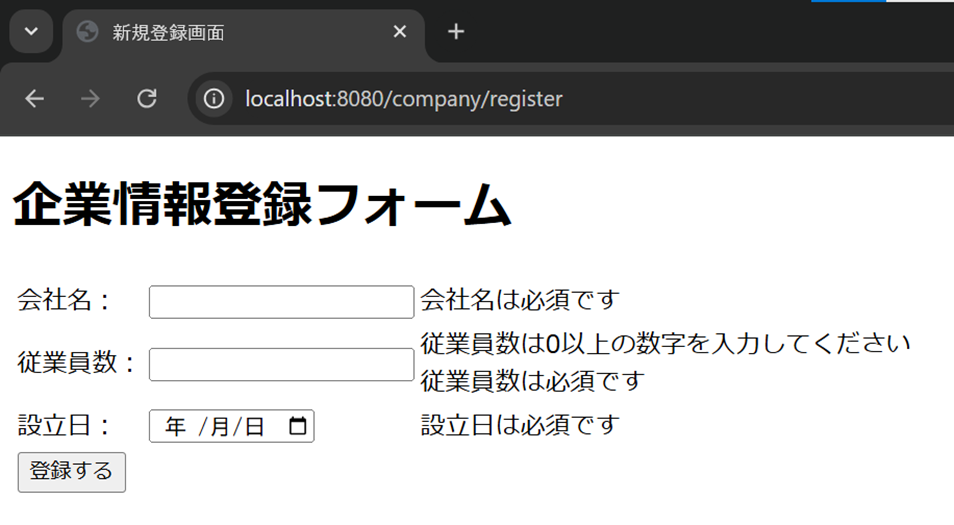
Task: Click the 企業情報登録フォーム heading
Action: tap(262, 204)
